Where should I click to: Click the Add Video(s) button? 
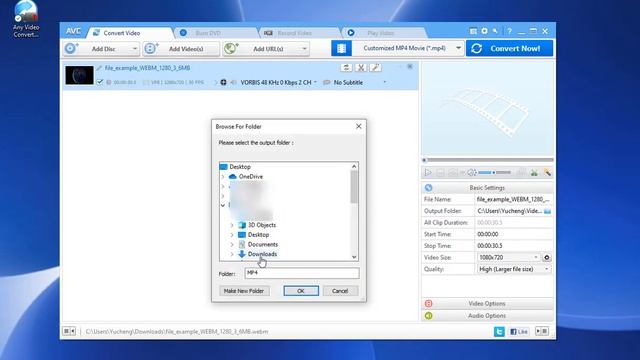181,49
